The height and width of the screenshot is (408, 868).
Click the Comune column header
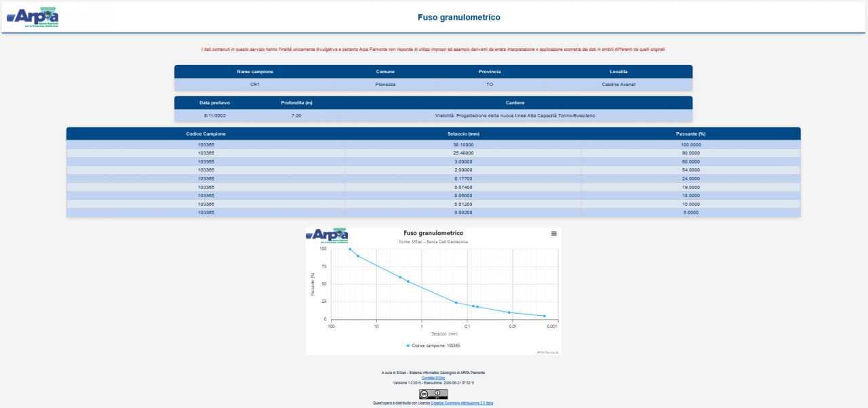385,71
